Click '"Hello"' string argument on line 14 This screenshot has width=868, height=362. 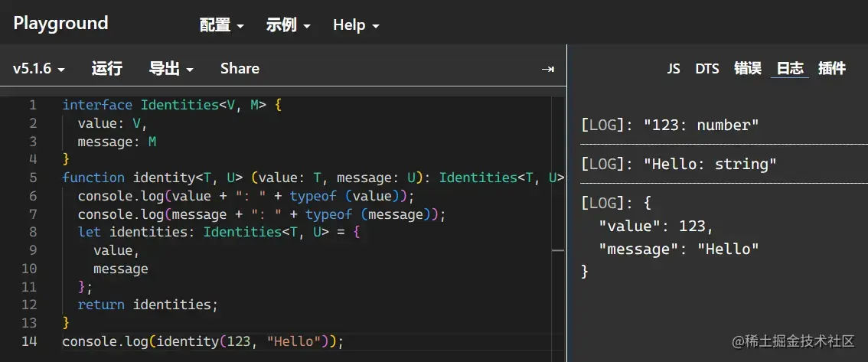point(294,341)
